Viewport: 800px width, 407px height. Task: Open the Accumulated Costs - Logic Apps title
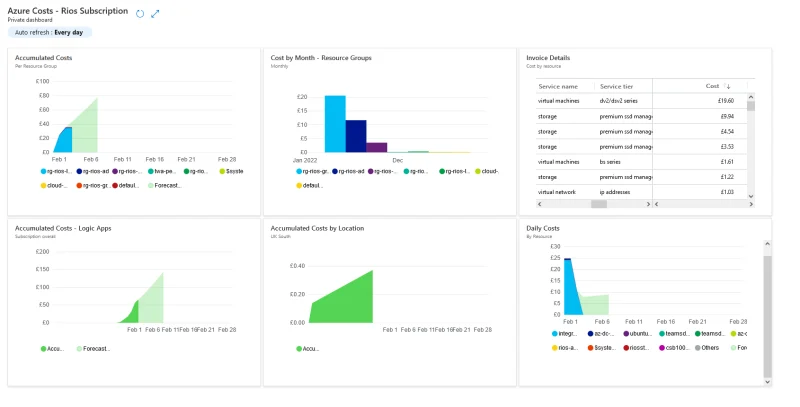click(x=63, y=228)
